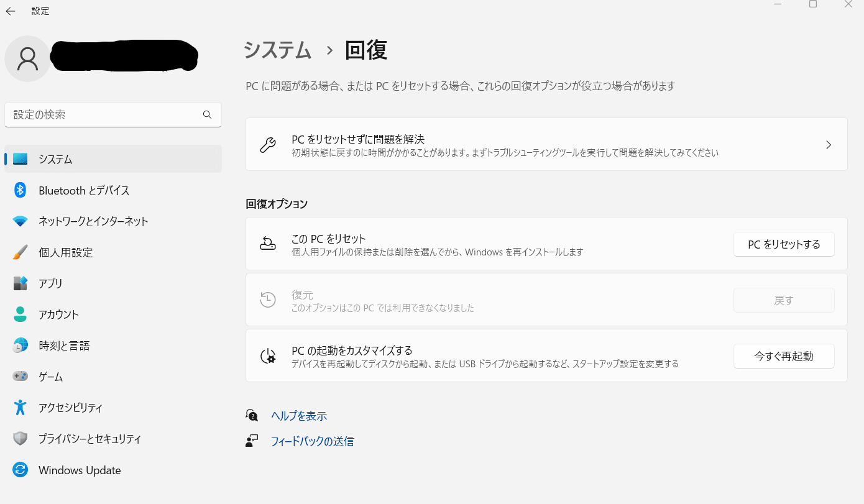Click the user profile avatar
Screen dimensions: 864x504
pos(27,58)
